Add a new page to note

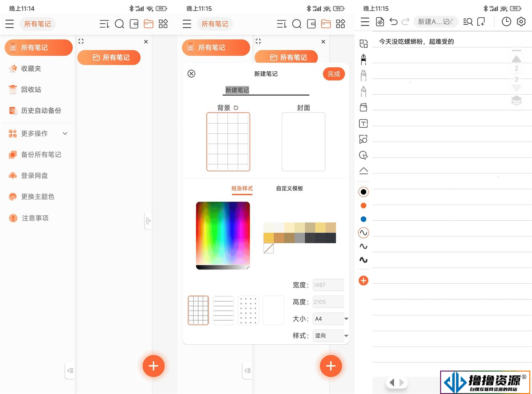point(481,22)
